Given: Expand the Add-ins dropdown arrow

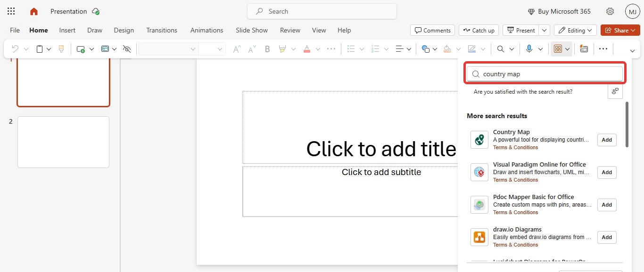Looking at the screenshot, I should click(568, 49).
